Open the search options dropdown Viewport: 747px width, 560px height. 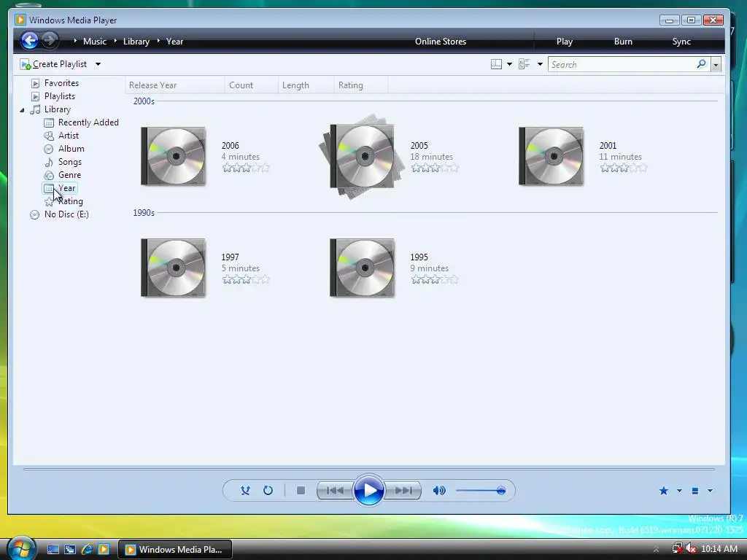tap(716, 65)
